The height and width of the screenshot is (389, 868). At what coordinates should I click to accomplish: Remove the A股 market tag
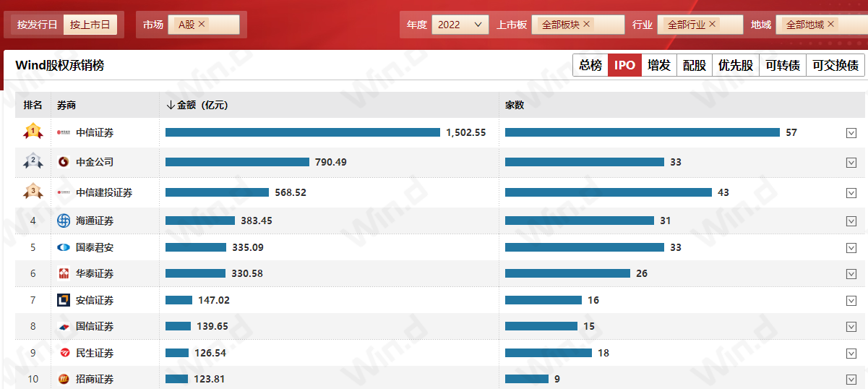(202, 24)
